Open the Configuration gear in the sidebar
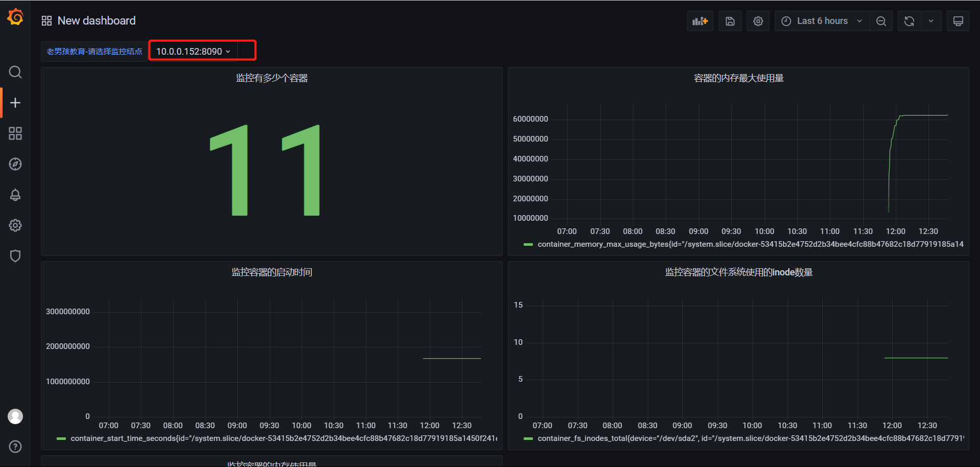The height and width of the screenshot is (467, 980). (15, 225)
